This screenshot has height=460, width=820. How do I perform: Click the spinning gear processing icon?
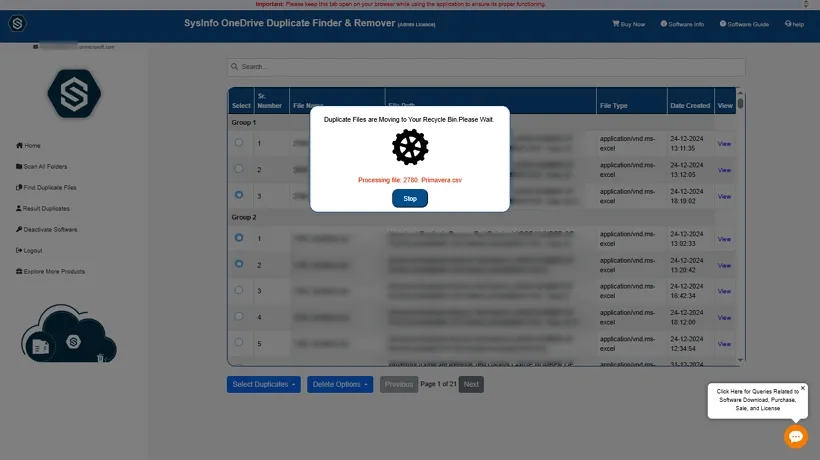[410, 147]
